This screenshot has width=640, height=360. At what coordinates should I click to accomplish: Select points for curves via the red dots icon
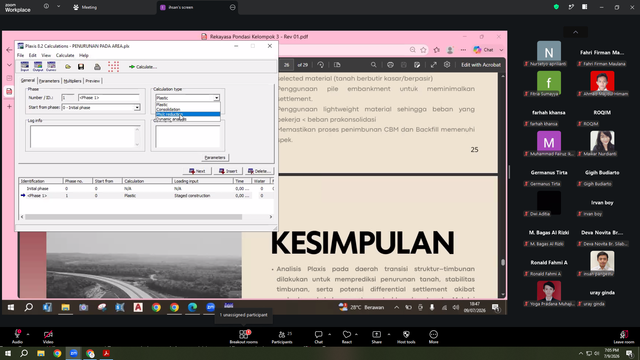[x=113, y=67]
